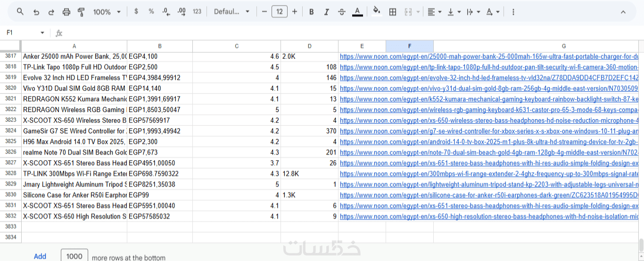Select cell 'Vivo Y31D Dual SIM Gold 8GB RAM'
This screenshot has height=261, width=644.
(x=74, y=88)
